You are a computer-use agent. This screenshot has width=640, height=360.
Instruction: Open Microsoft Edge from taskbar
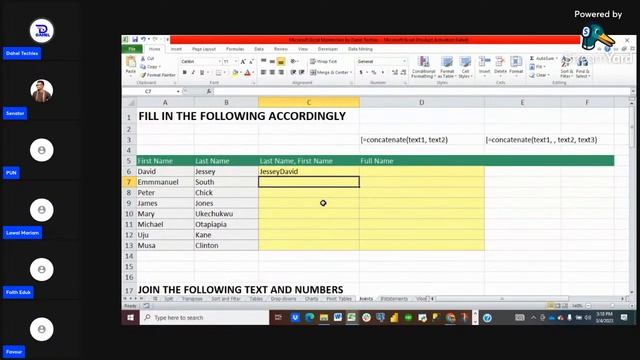(309, 317)
